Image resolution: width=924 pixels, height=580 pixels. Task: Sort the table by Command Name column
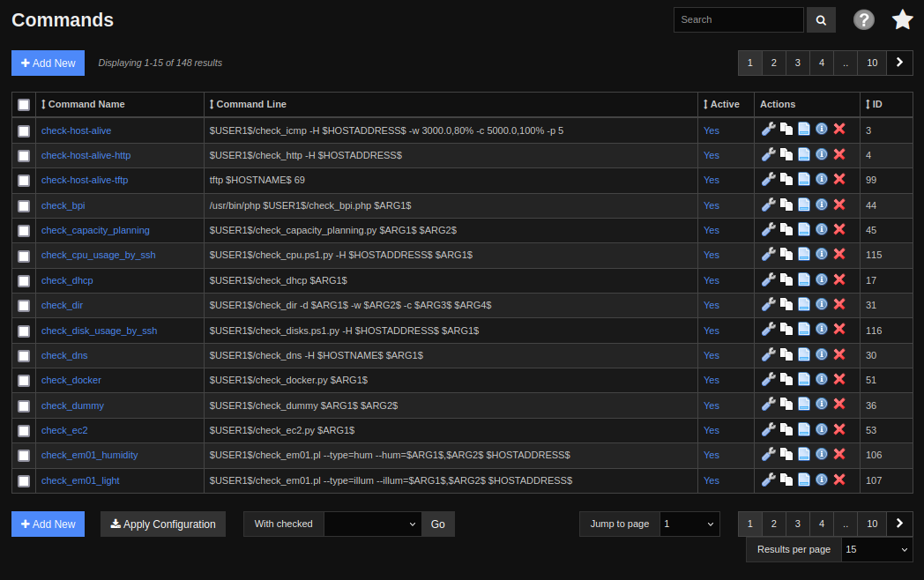pos(86,104)
